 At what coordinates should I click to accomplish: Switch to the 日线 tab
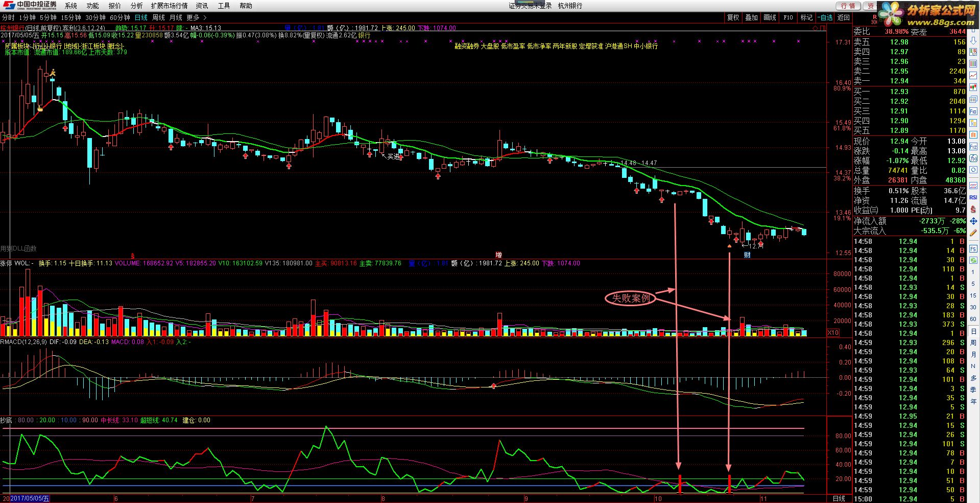coord(140,17)
